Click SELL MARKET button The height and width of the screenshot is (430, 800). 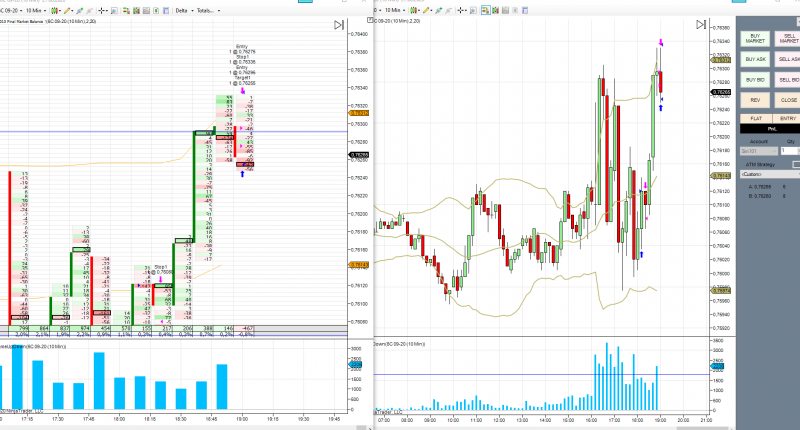[787, 39]
